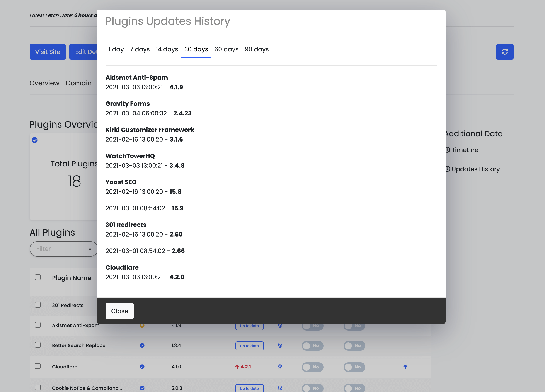This screenshot has height=392, width=545.
Task: Click the Visit Site button
Action: click(x=48, y=52)
